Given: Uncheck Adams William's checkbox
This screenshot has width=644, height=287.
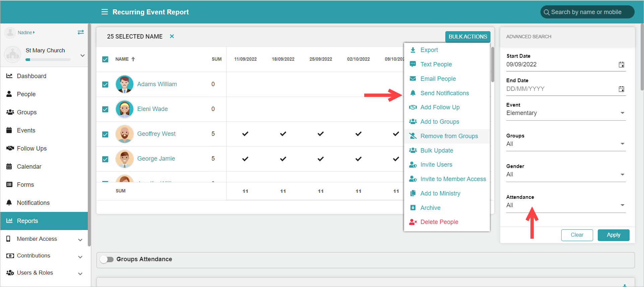Looking at the screenshot, I should 105,84.
